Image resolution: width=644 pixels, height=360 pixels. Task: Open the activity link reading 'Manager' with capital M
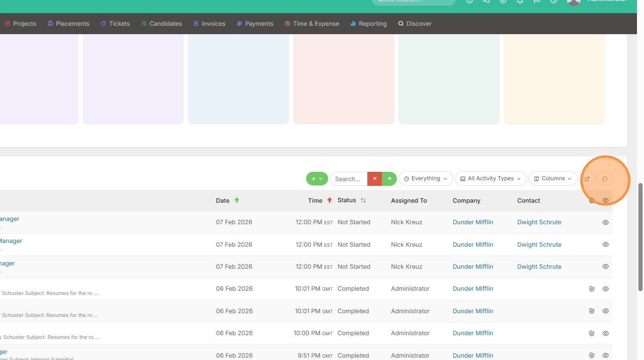point(11,241)
